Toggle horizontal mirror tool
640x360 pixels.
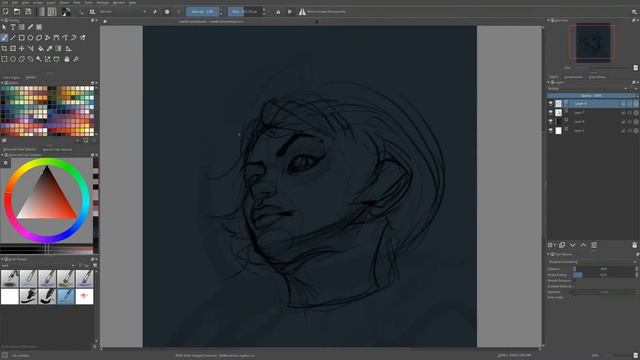tap(278, 12)
